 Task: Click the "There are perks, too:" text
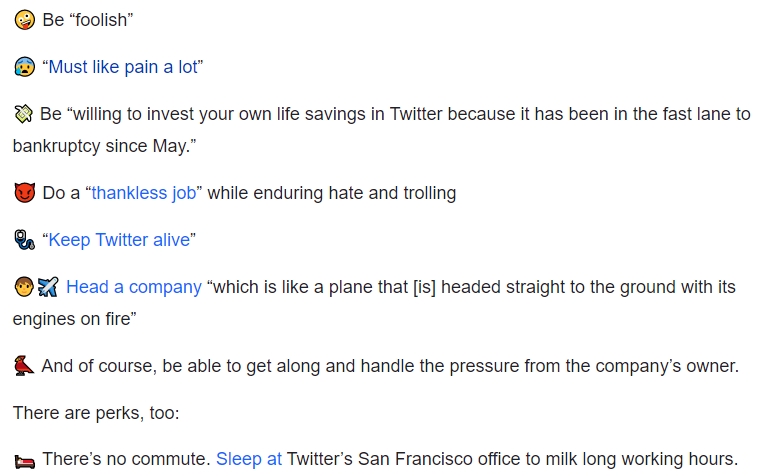pos(96,413)
